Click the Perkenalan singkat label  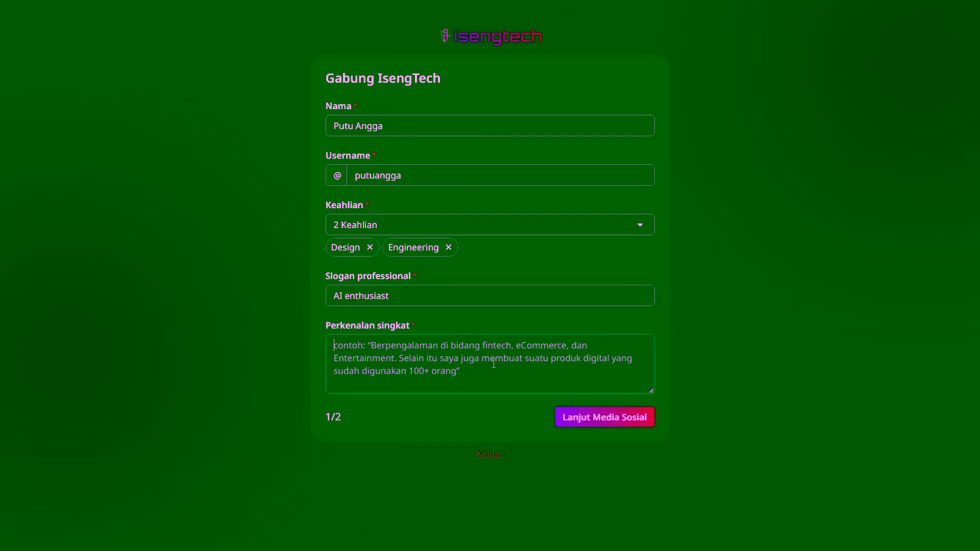367,325
